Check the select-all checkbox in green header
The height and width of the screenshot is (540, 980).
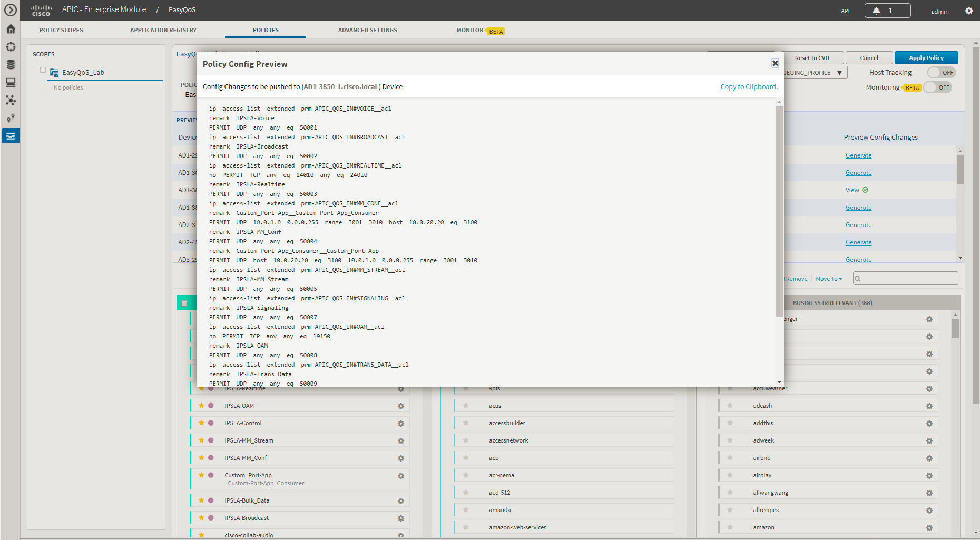(x=184, y=303)
